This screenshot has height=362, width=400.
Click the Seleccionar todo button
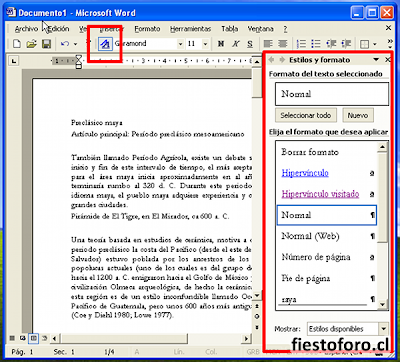[306, 115]
